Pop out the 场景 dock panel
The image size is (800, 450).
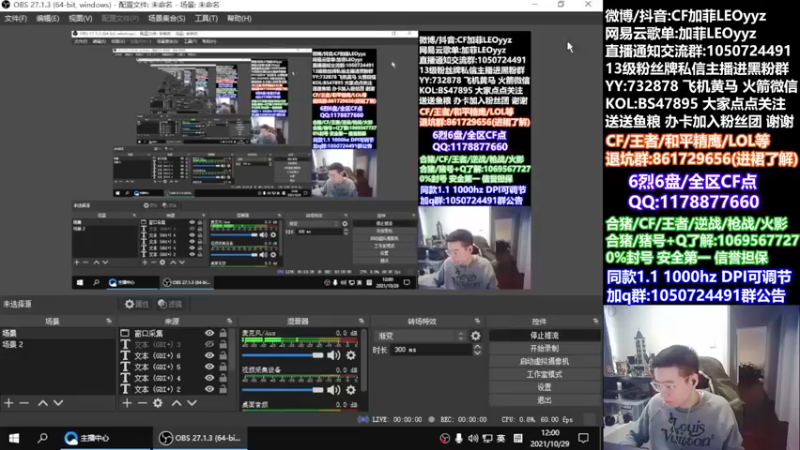pos(109,321)
